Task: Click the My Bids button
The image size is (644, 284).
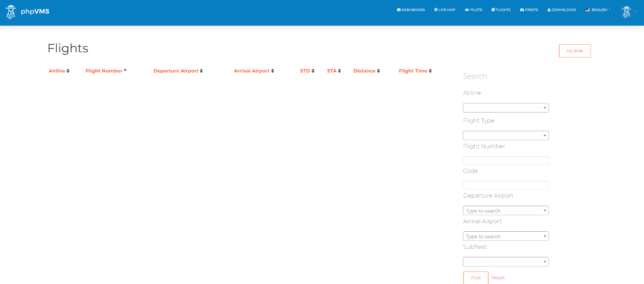Action: 575,51
